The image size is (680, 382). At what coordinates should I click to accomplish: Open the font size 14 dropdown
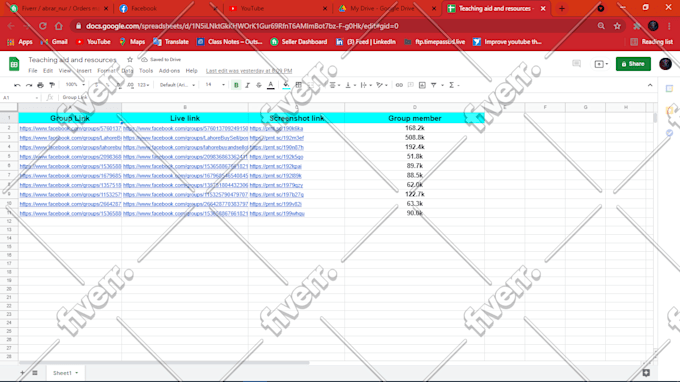(x=215, y=85)
